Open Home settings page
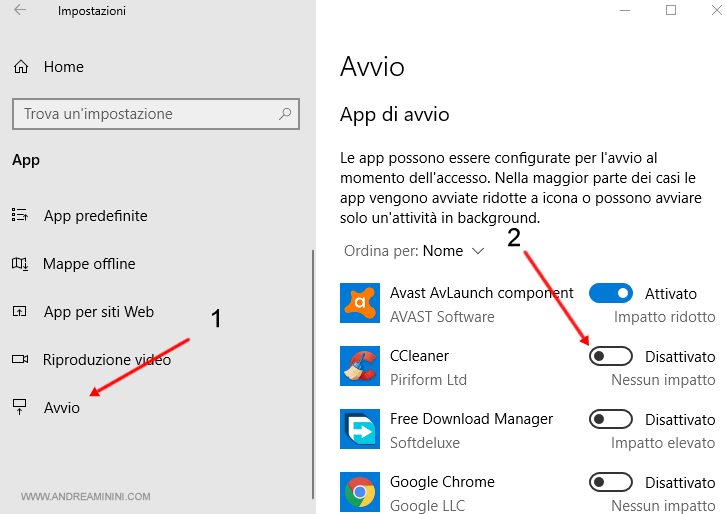Viewport: 726px width, 514px height. point(64,67)
